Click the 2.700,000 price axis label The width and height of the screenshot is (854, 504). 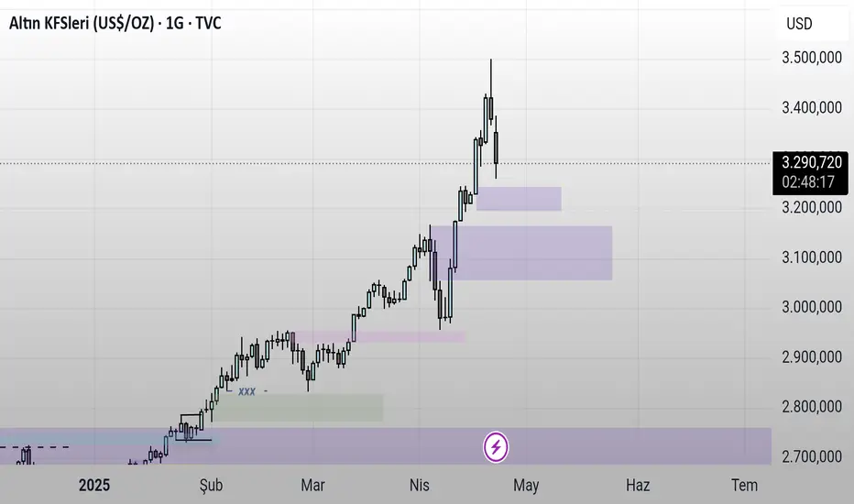[x=811, y=456]
